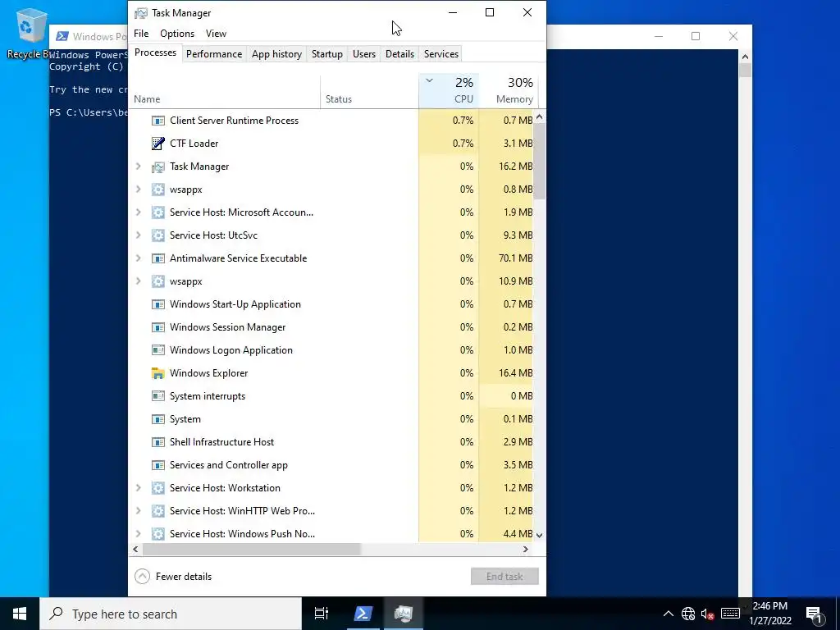
Task: Switch to the Performance tab
Action: [x=214, y=54]
